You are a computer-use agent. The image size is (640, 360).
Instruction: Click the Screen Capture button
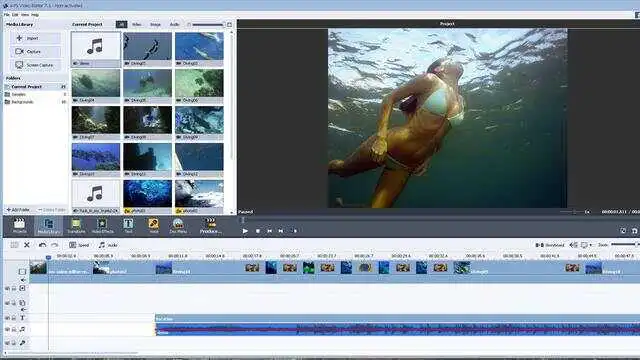[x=35, y=65]
